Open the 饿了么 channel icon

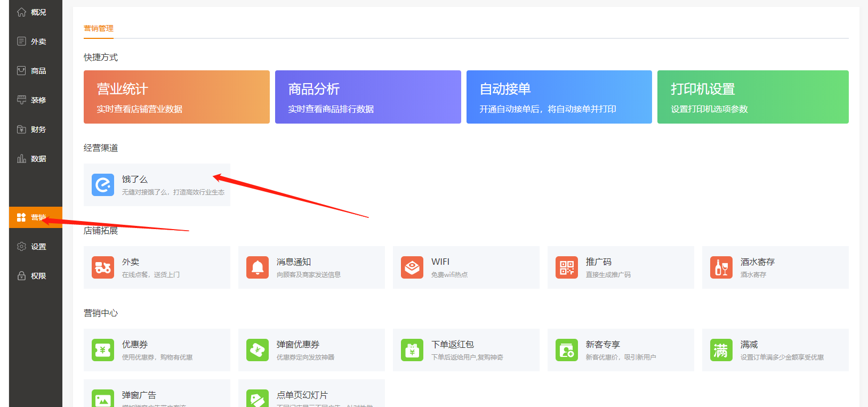coord(103,185)
